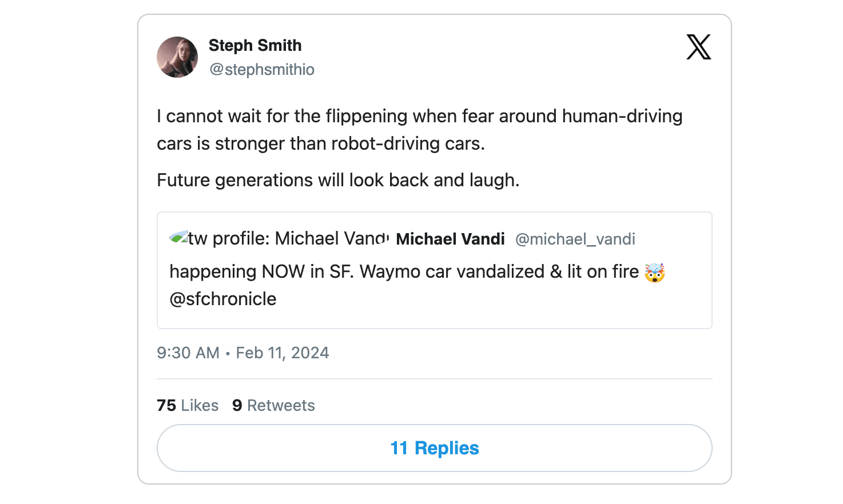View the 75 Likes count
This screenshot has height=504, width=843.
point(188,405)
